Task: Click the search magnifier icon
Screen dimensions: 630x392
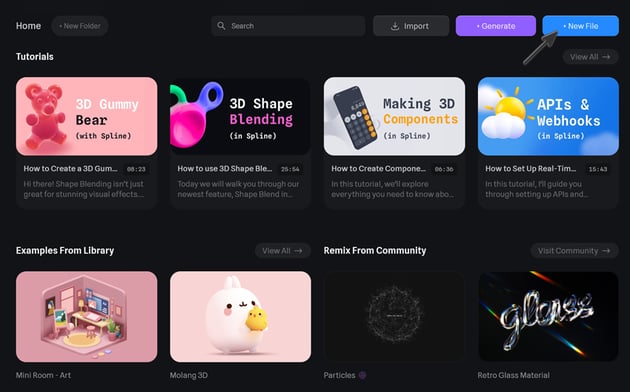Action: (221, 26)
